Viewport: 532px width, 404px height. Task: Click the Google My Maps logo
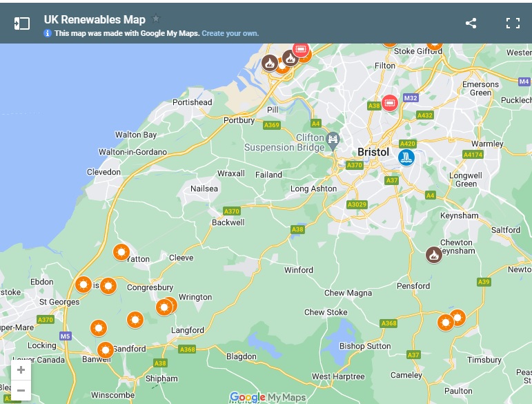pos(267,397)
